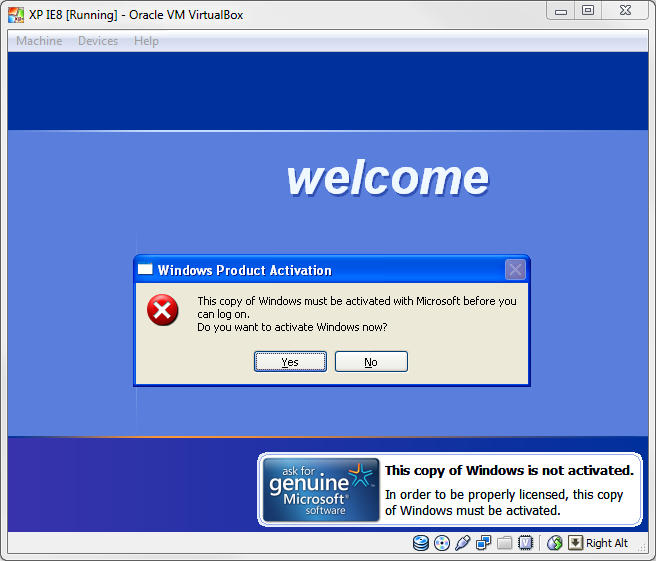Open the optical CD/DVD drive status icon

point(442,543)
